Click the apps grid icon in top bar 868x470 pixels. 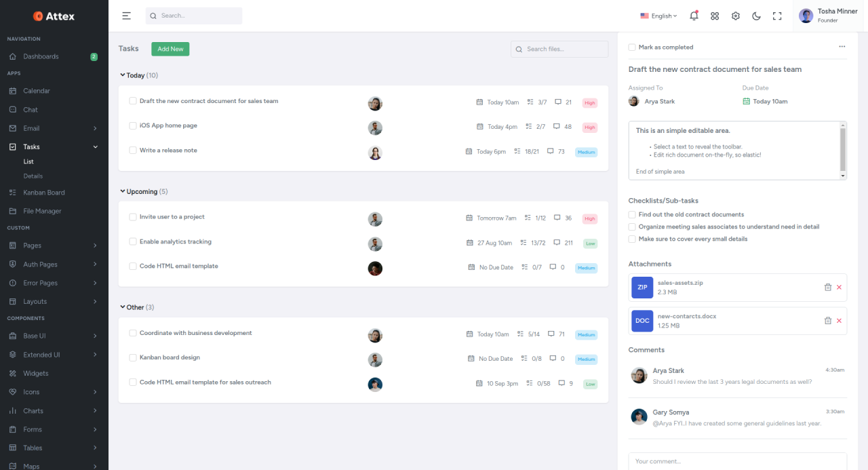click(x=715, y=16)
